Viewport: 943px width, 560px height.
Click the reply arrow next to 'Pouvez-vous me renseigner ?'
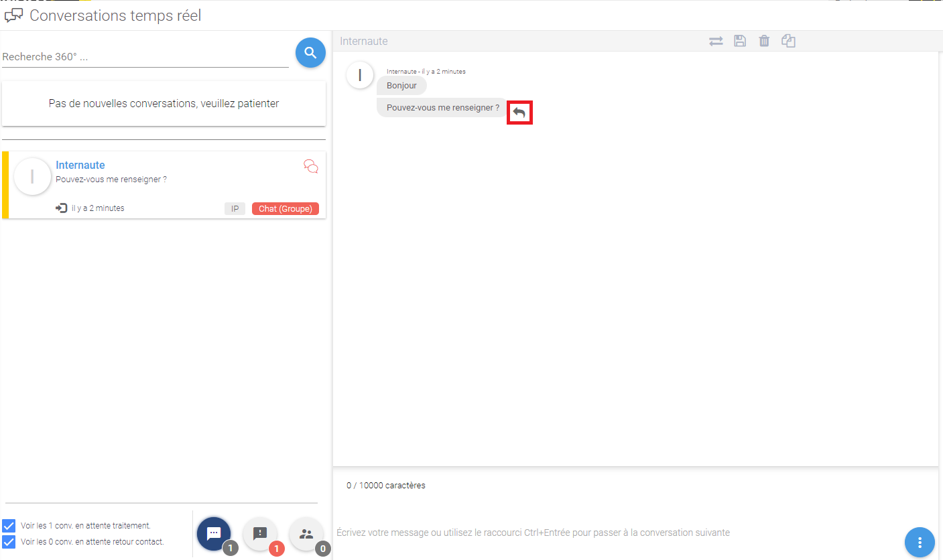[519, 112]
